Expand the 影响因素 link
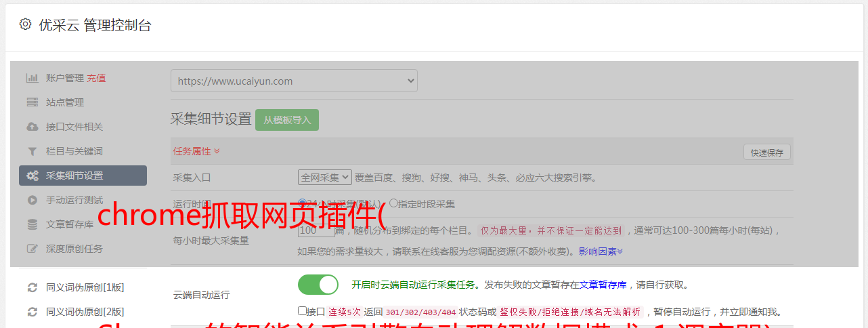 601,251
